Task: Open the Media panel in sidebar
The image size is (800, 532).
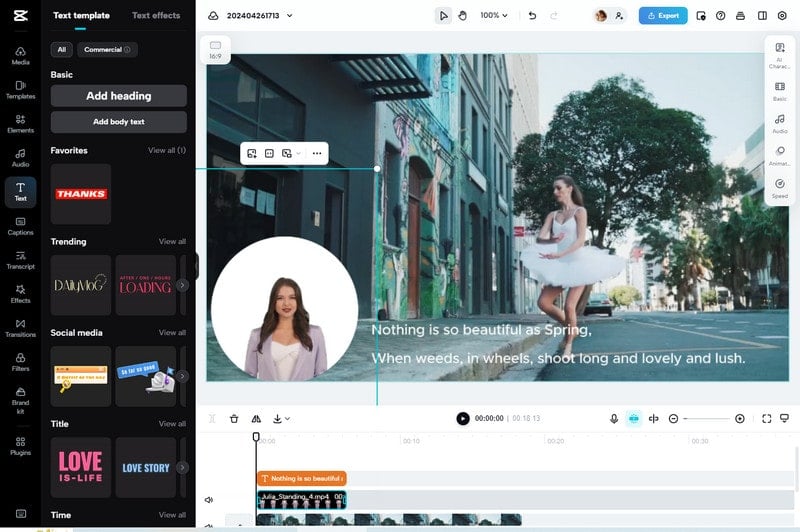Action: (20, 56)
